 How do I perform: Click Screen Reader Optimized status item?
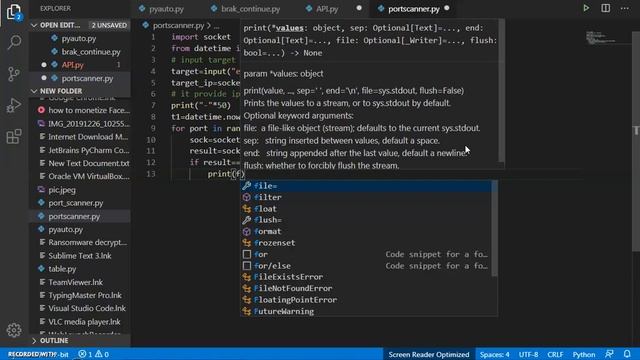429,354
